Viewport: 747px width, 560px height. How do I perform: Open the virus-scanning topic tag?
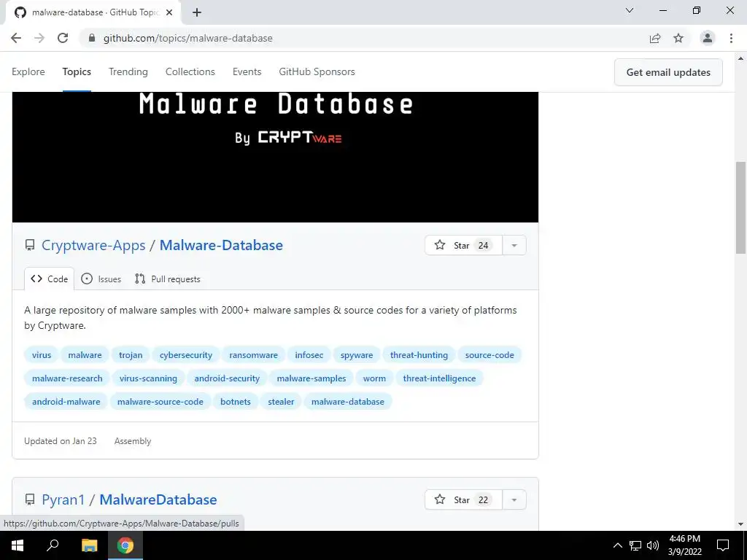(x=148, y=378)
